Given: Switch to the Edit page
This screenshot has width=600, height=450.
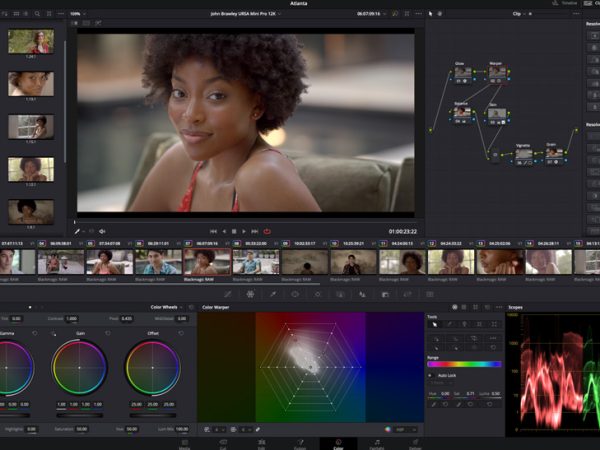Looking at the screenshot, I should coord(261,444).
